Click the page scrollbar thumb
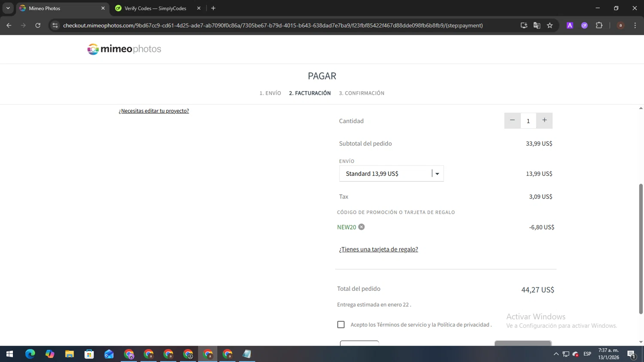644x362 pixels. [641, 249]
